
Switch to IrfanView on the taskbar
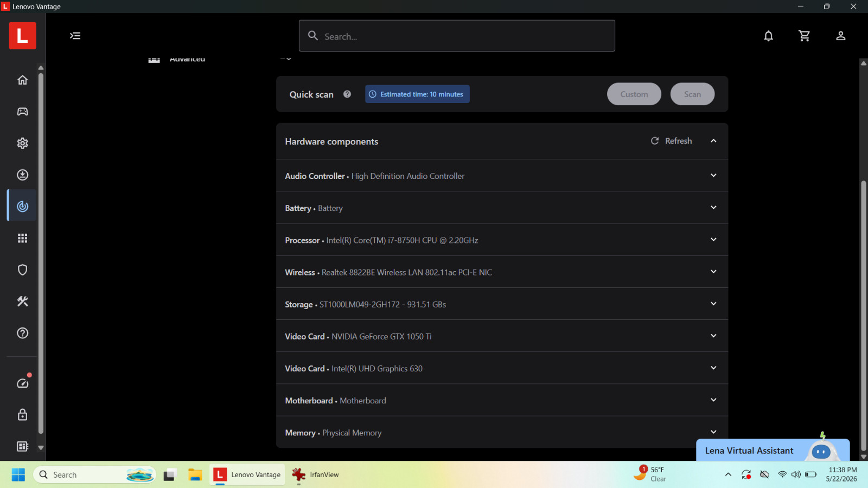click(315, 474)
